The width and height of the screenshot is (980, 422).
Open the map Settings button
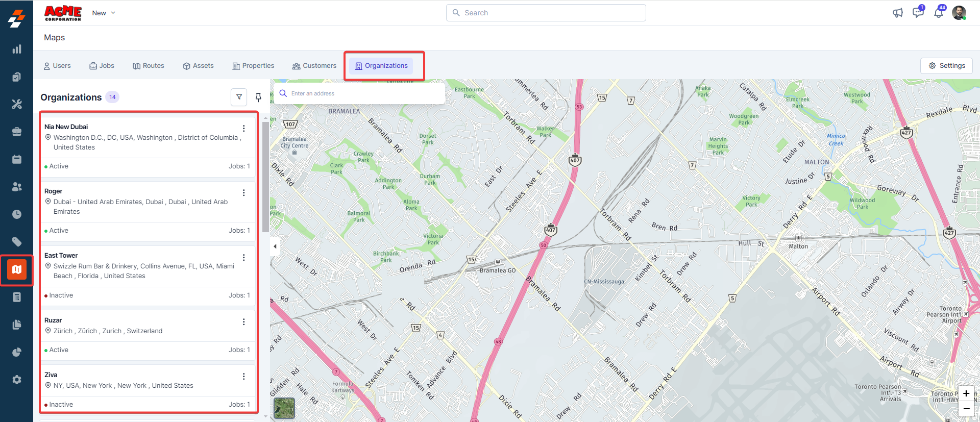[x=947, y=66]
